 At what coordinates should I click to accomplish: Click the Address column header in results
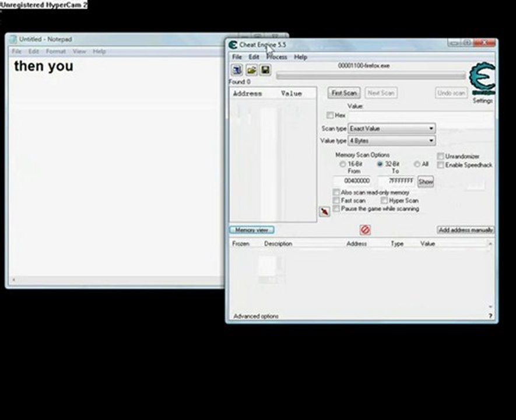247,93
